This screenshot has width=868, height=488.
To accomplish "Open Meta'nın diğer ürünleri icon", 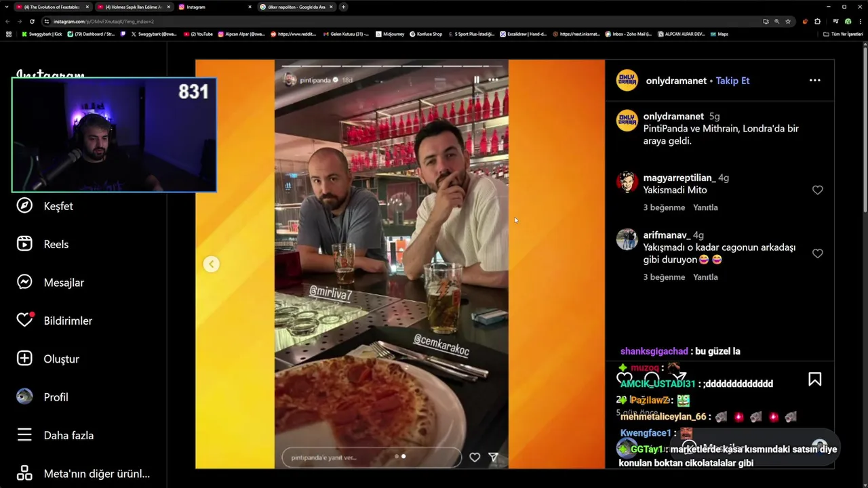I will (x=24, y=473).
